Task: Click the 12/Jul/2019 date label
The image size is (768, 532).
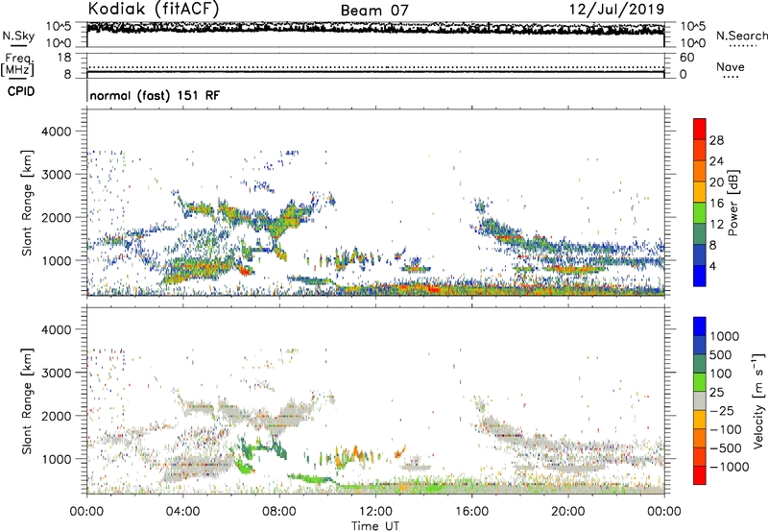Action: coord(616,10)
